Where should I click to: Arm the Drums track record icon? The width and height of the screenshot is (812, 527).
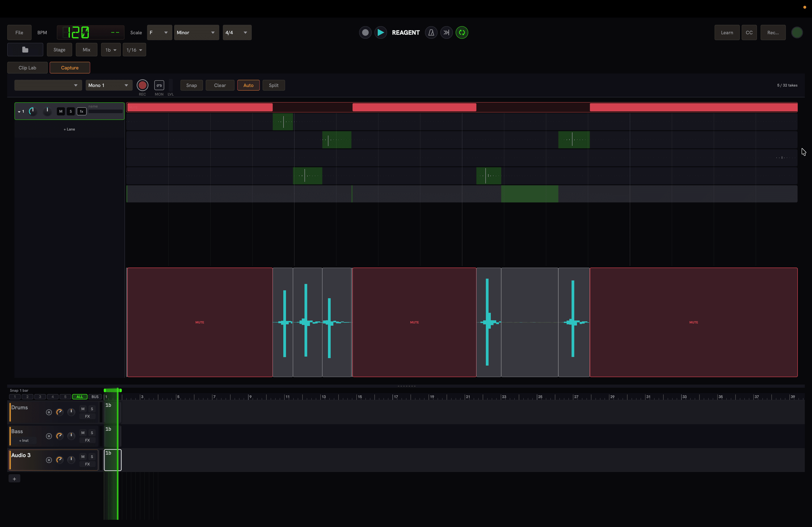pyautogui.click(x=49, y=412)
